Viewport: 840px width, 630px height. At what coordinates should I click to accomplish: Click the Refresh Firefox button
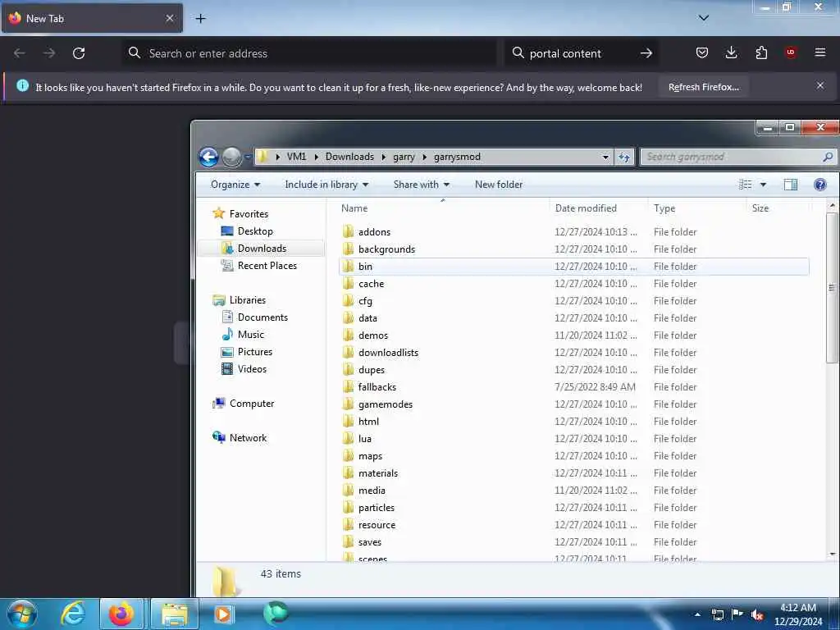[x=703, y=87]
